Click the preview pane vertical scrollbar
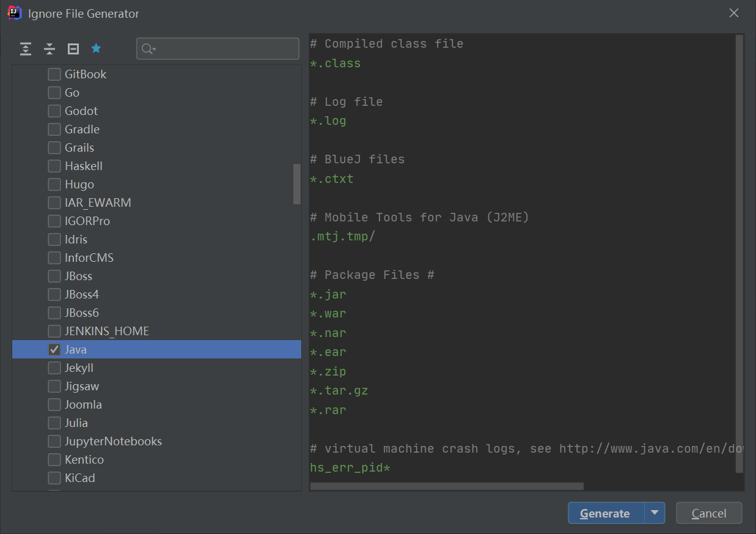The width and height of the screenshot is (756, 534). point(739,253)
